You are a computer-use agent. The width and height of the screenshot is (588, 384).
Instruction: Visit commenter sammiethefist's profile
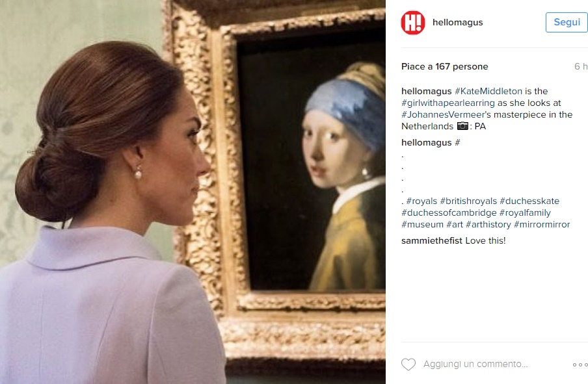432,240
